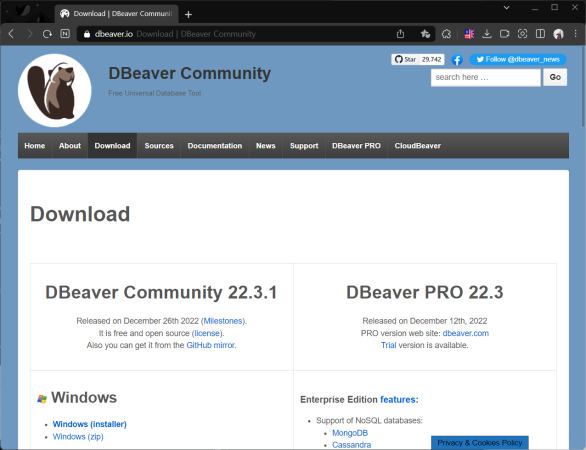Click the Windows logo icon beside the heading
This screenshot has height=450, width=586.
pyautogui.click(x=42, y=399)
